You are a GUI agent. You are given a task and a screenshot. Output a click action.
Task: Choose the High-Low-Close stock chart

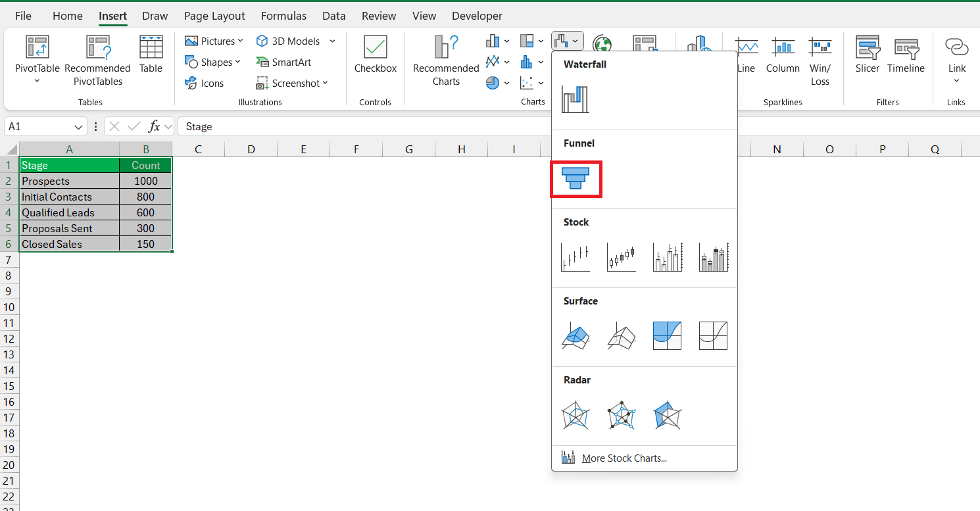[x=575, y=257]
